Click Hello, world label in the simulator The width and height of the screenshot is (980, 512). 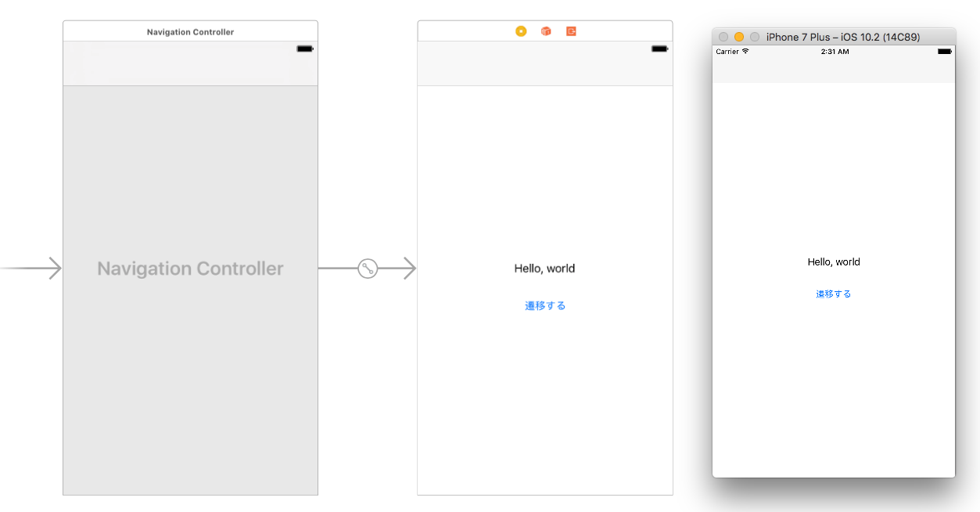tap(834, 262)
